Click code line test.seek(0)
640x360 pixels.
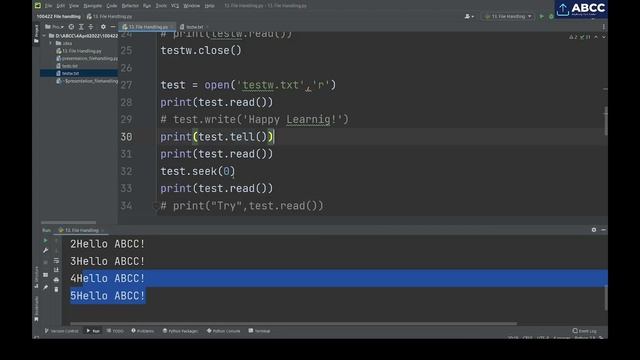click(198, 171)
